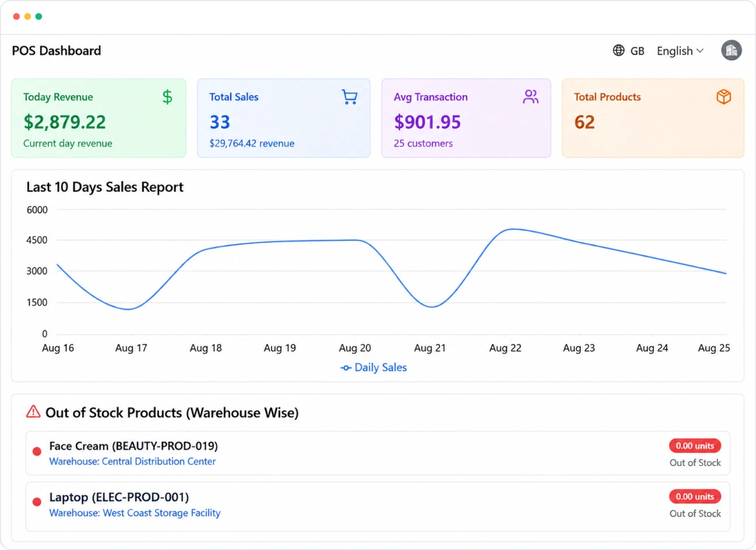Click the Current day revenue caption
This screenshot has height=550, width=756.
pos(67,143)
